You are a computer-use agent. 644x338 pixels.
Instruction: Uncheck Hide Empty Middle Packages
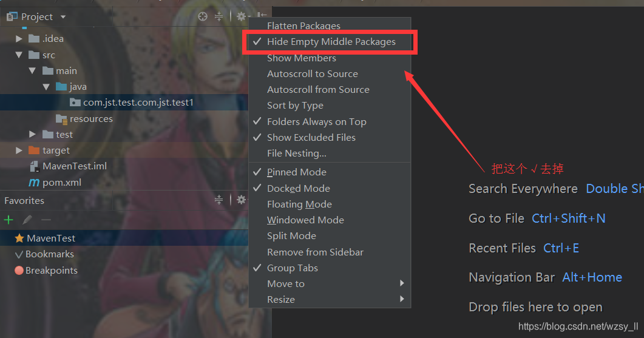point(330,42)
